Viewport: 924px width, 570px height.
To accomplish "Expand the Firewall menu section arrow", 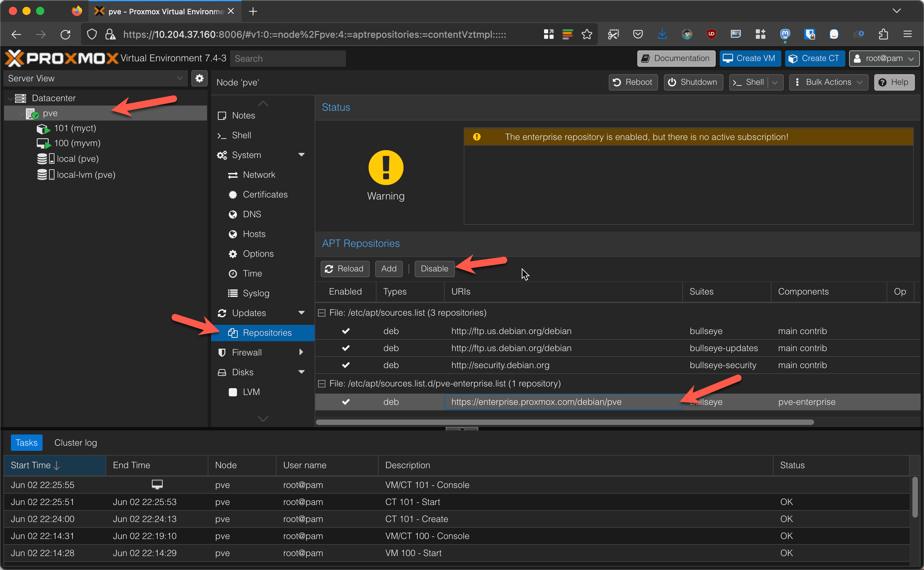I will click(301, 352).
